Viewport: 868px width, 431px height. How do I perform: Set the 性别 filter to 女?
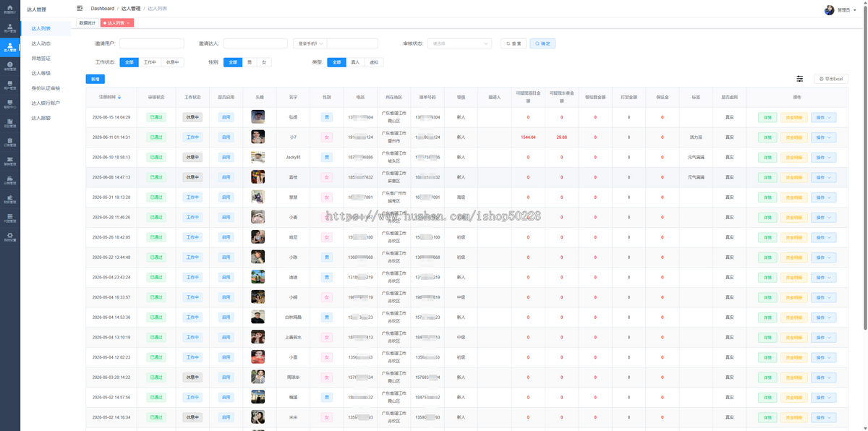pos(264,62)
